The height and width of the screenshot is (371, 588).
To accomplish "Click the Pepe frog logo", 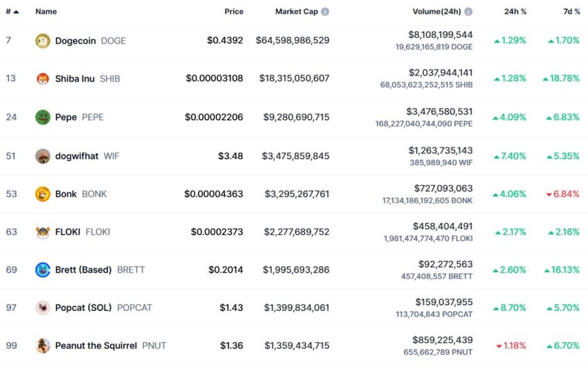I will [x=43, y=117].
